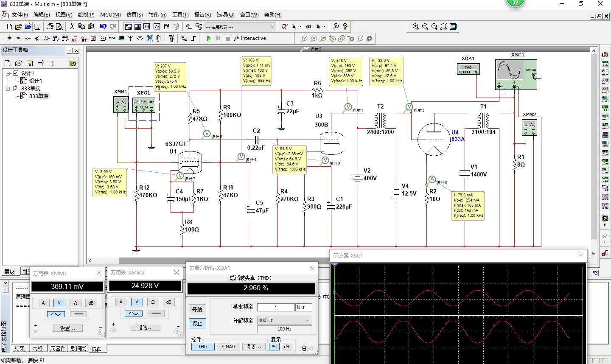Save the design with the floppy disk icon
The image size is (611, 364).
(x=37, y=26)
